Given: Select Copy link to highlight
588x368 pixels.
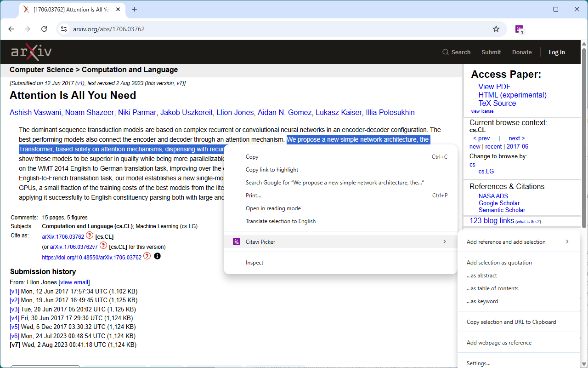Looking at the screenshot, I should point(340,170).
